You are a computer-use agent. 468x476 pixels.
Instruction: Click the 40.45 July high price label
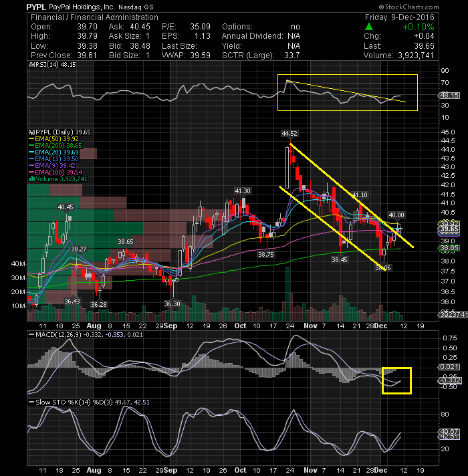[x=66, y=207]
